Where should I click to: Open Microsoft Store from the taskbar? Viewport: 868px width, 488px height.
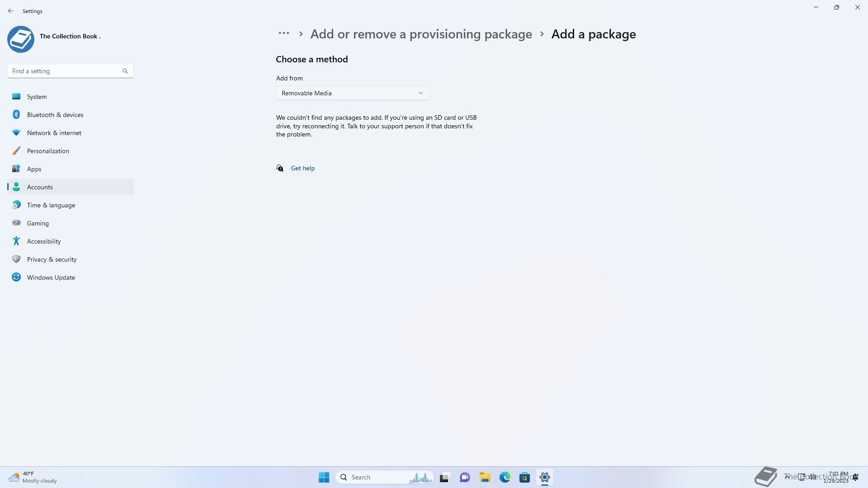(x=524, y=477)
